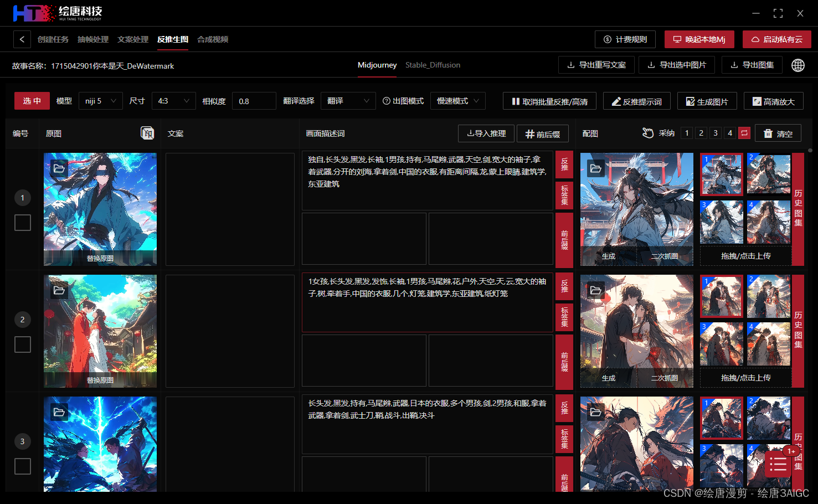The image size is (818, 504).
Task: Click 导出重写文案 export button
Action: (x=596, y=65)
